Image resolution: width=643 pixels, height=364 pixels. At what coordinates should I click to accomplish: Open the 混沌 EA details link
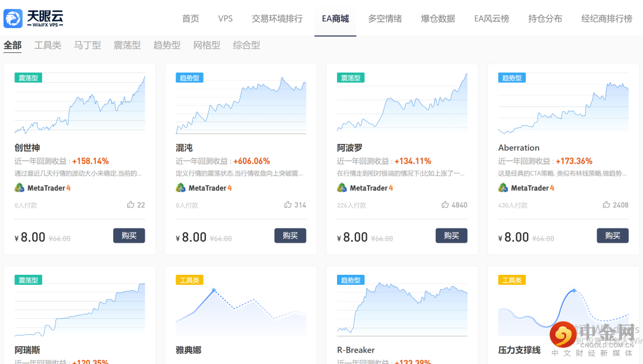[x=182, y=148]
